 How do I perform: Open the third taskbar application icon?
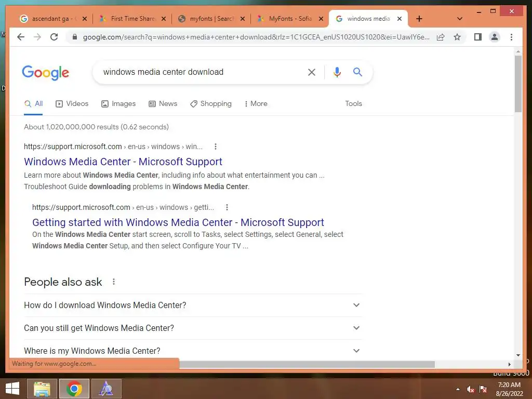[106, 389]
